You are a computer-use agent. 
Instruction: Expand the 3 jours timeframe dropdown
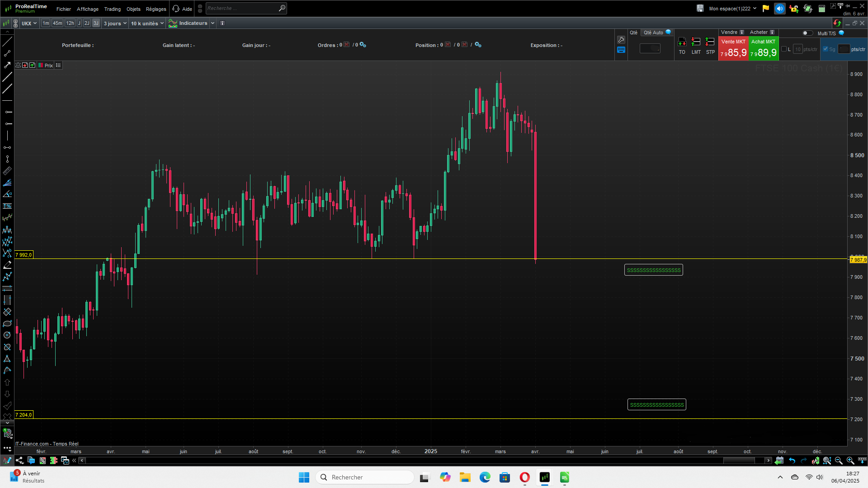[115, 23]
